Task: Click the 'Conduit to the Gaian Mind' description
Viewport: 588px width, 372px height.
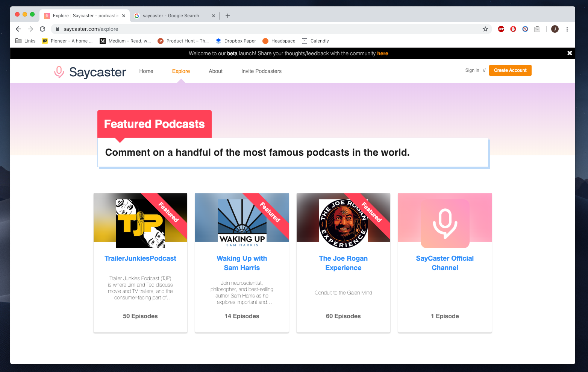Action: tap(343, 293)
